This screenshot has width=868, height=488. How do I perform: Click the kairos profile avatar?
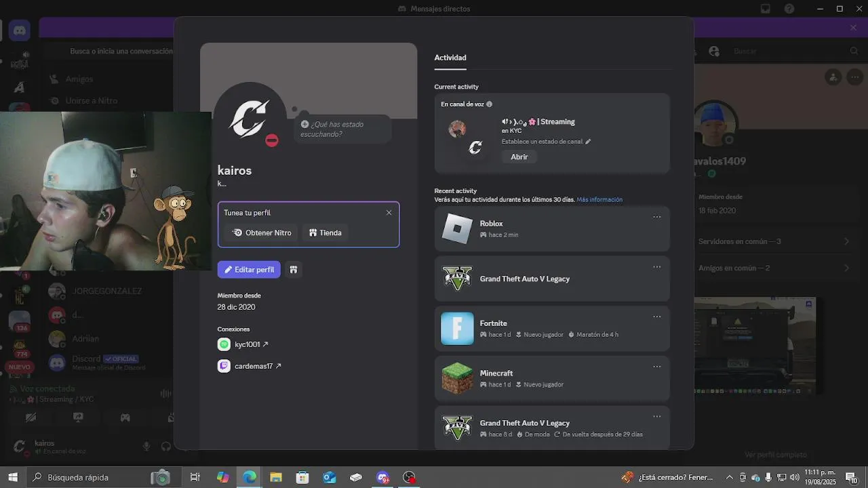(249, 118)
